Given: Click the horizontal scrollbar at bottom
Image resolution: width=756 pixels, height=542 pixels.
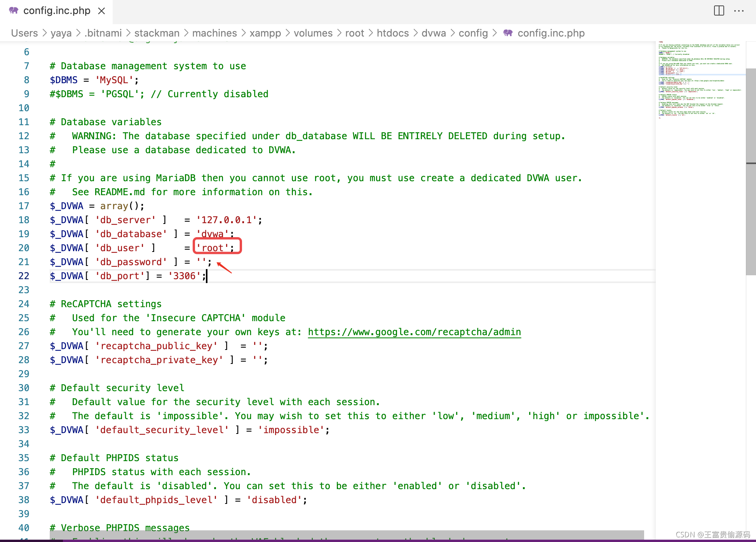Looking at the screenshot, I should tap(346, 535).
